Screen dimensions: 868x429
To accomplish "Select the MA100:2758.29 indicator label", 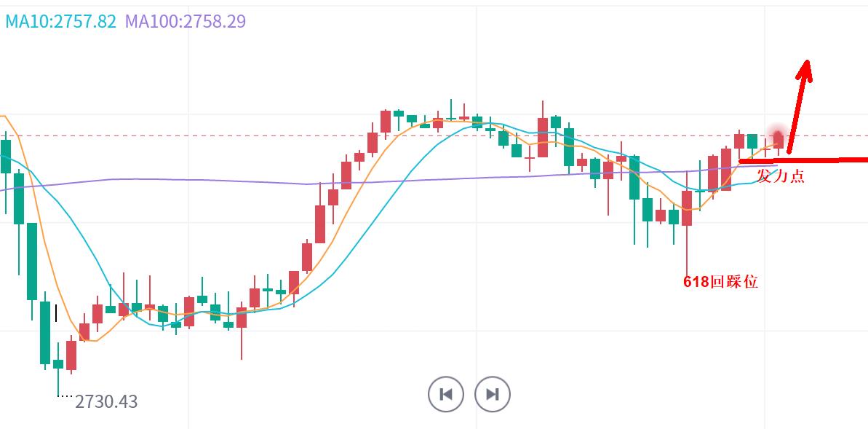I will coord(186,22).
